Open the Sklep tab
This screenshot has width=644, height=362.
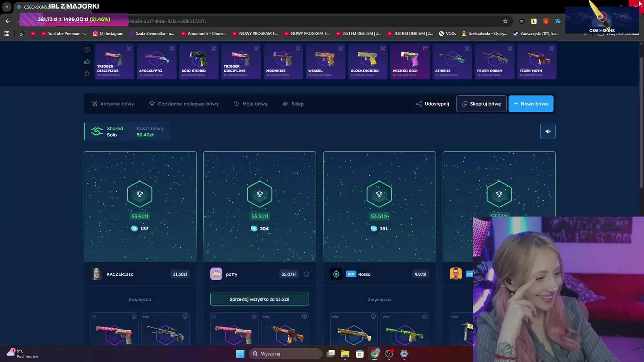pyautogui.click(x=293, y=104)
